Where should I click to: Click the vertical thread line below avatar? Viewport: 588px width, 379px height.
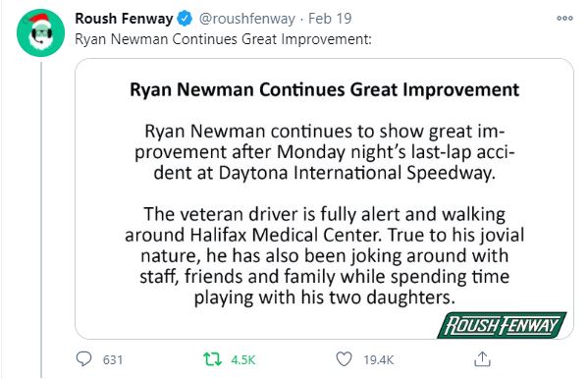pos(41,220)
